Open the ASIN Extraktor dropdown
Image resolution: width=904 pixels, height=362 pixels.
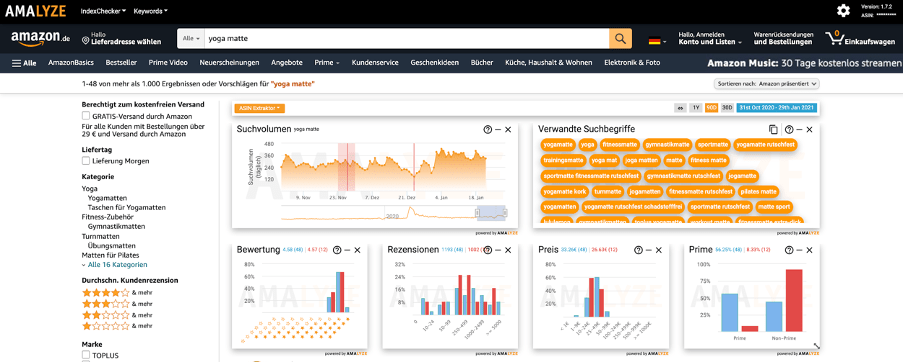click(259, 108)
